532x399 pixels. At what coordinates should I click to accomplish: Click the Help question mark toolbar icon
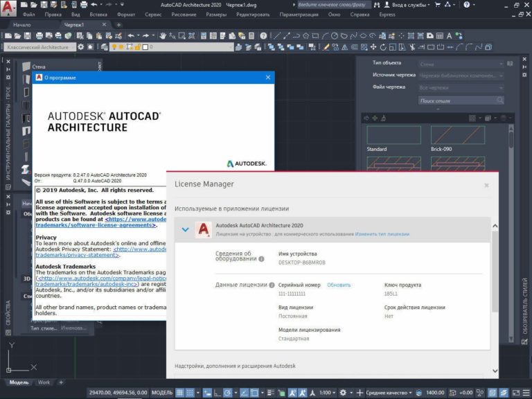click(263, 35)
